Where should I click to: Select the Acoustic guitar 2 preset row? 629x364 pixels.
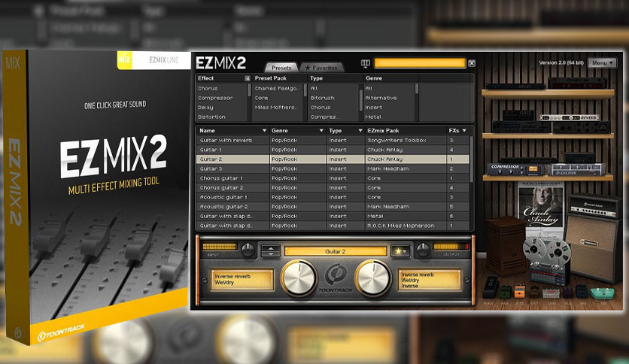tap(333, 207)
